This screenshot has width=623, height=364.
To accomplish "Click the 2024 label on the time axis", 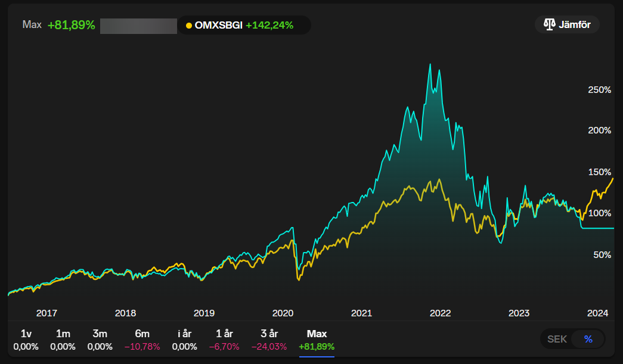I will pyautogui.click(x=597, y=313).
